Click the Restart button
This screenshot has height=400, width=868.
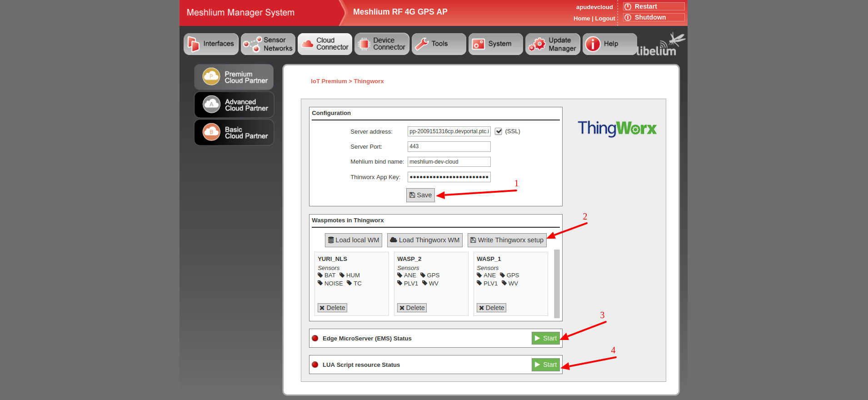(x=654, y=6)
